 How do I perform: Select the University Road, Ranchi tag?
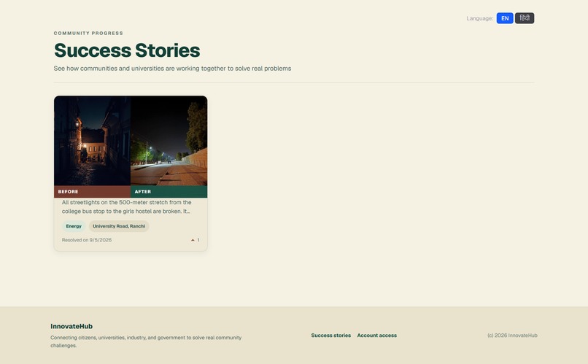coord(119,226)
